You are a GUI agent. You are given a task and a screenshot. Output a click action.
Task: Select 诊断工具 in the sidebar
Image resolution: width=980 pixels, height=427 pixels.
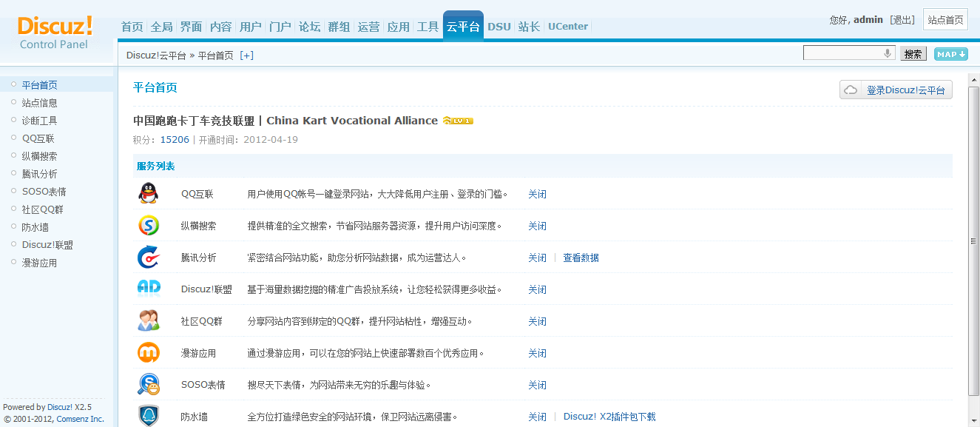[x=39, y=121]
